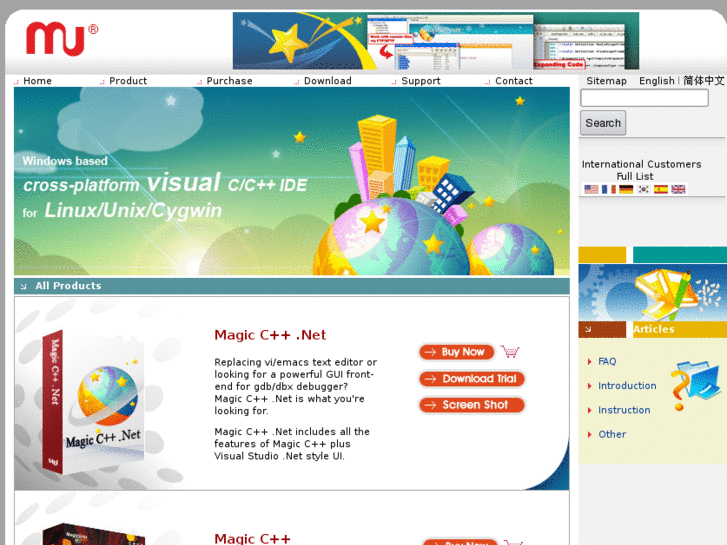Select the Spanish flag icon
Screen dimensions: 727x545
pos(661,189)
